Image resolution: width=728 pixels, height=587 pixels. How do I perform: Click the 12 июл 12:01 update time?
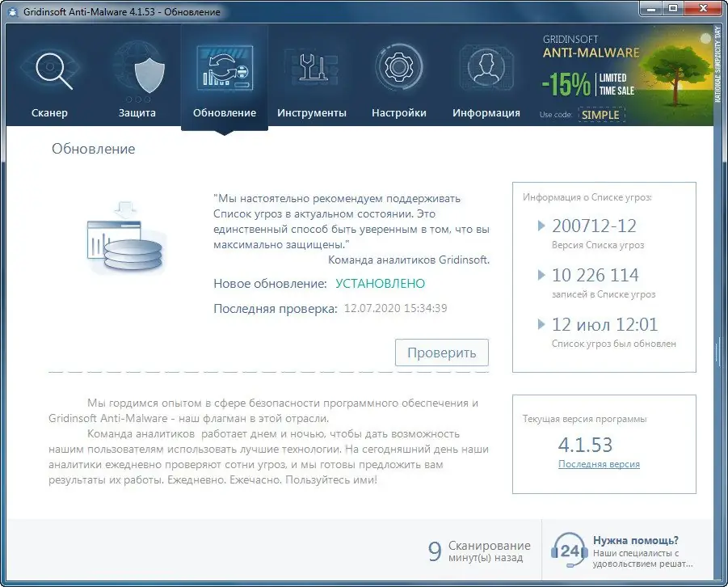(605, 324)
